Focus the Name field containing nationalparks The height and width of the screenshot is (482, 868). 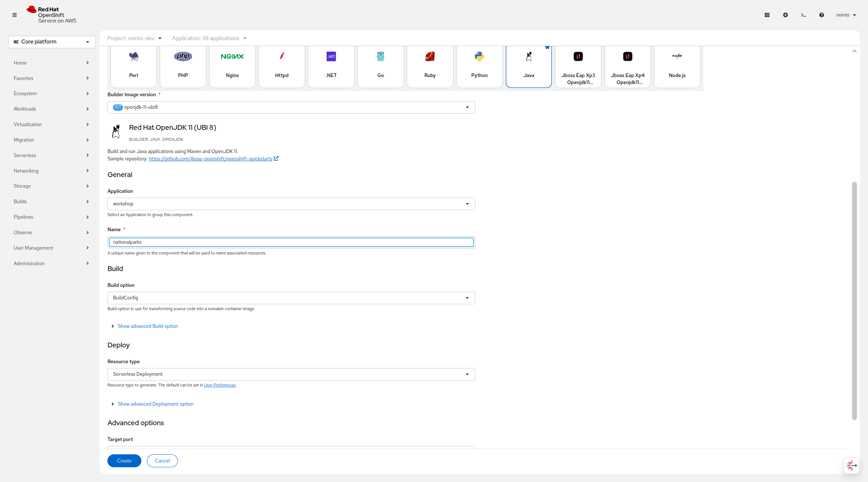point(291,242)
